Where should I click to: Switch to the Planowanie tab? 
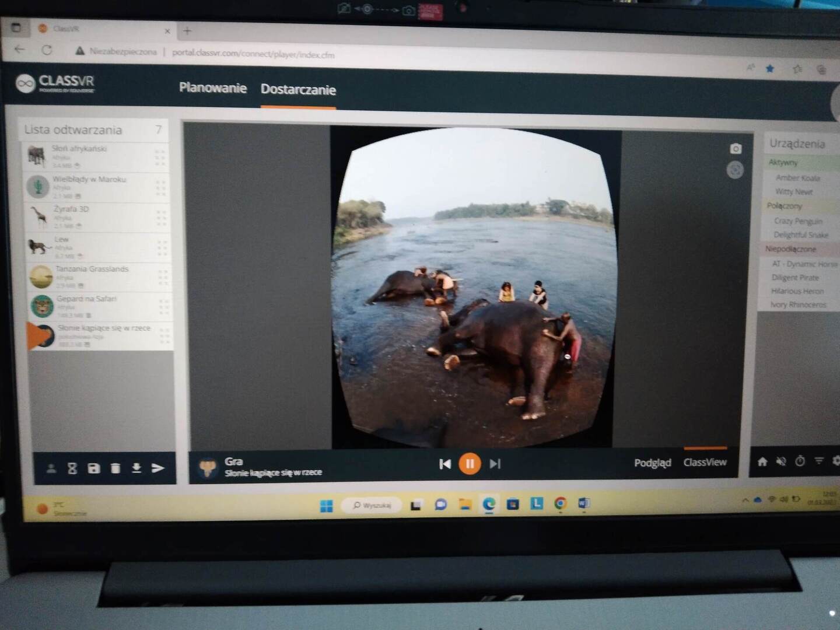(212, 88)
